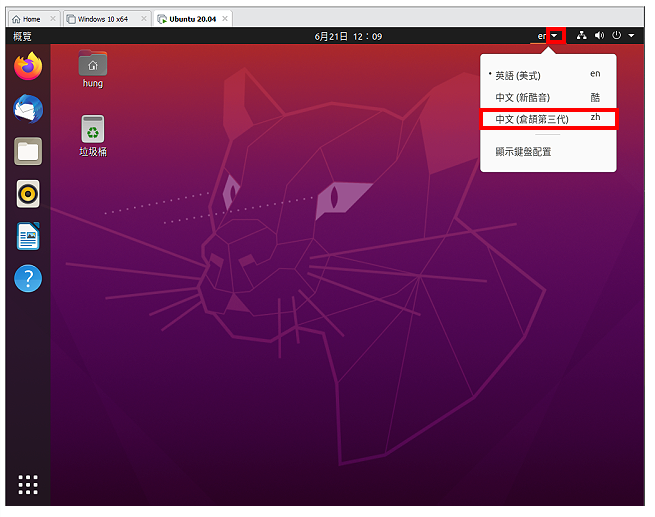Click the network status icon
The height and width of the screenshot is (517, 655).
[x=581, y=36]
